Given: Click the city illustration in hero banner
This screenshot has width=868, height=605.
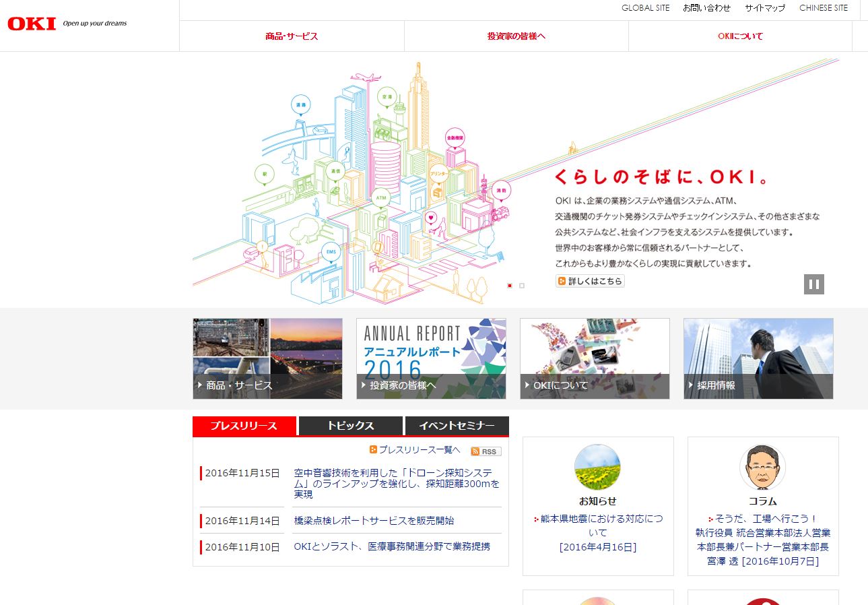Looking at the screenshot, I should [354, 183].
